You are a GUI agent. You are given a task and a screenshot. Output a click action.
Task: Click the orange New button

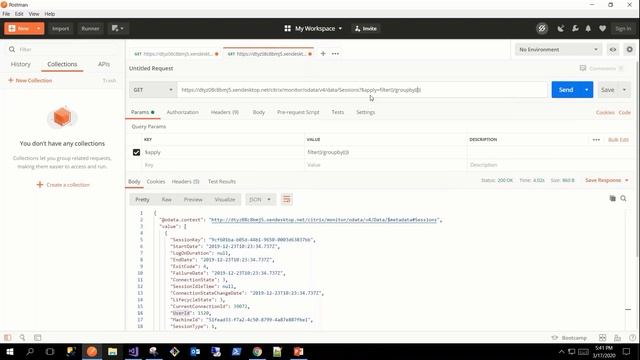tap(19, 29)
